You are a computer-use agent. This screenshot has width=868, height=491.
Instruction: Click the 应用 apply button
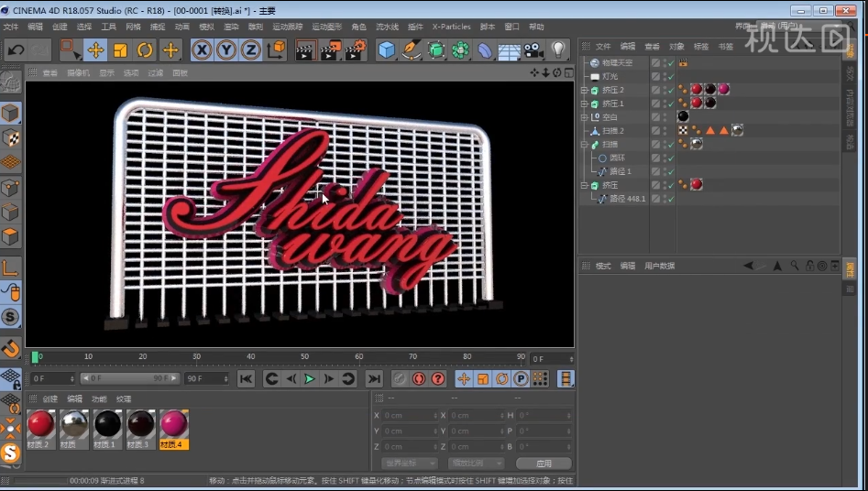(544, 464)
